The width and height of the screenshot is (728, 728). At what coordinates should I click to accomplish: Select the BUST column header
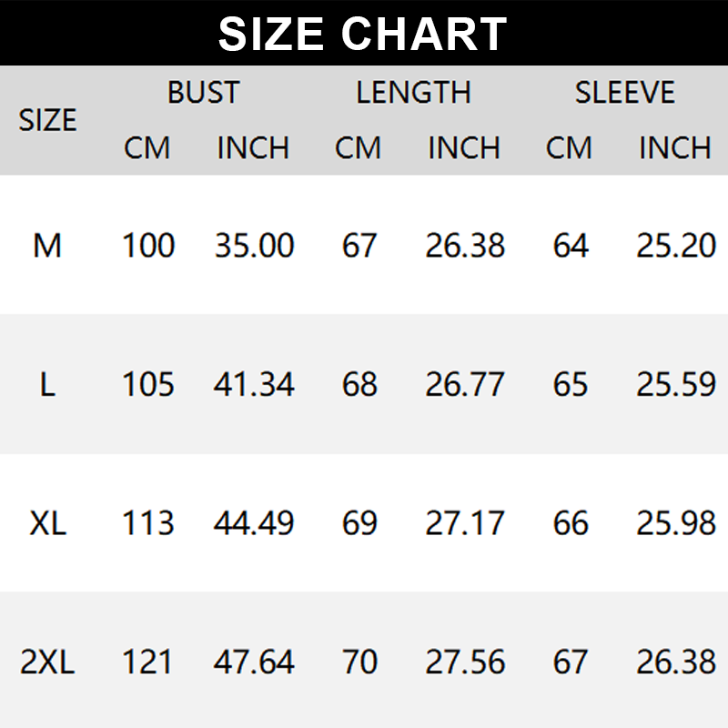pyautogui.click(x=203, y=93)
